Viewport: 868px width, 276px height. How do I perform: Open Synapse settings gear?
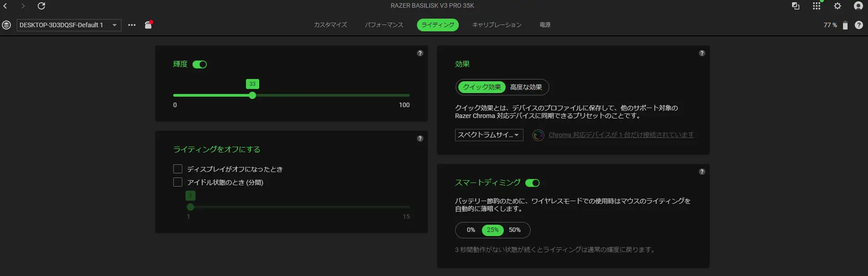pyautogui.click(x=838, y=6)
